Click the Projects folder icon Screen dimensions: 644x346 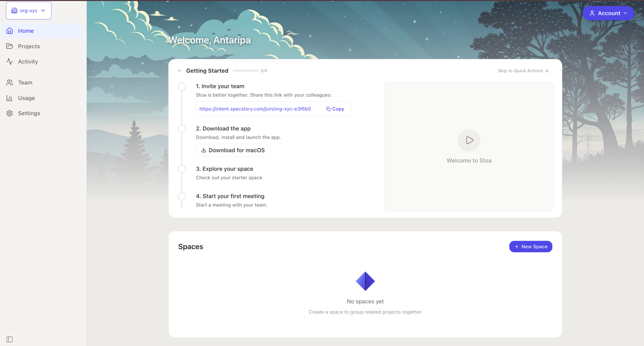9,46
